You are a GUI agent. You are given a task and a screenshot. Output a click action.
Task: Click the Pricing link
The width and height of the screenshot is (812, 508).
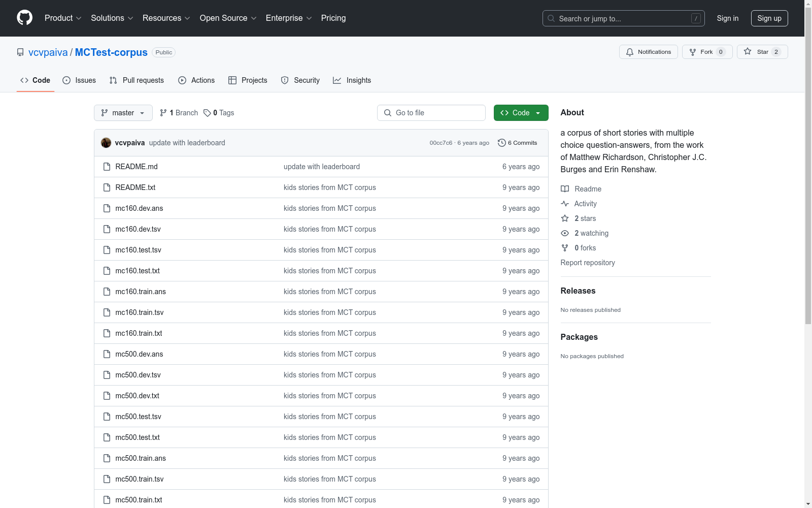click(333, 18)
